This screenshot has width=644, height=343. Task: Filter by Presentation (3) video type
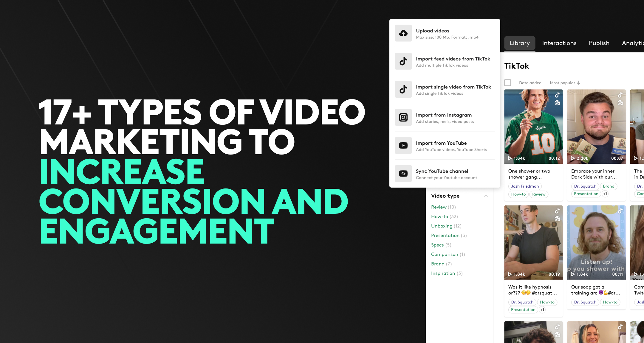[x=449, y=236]
